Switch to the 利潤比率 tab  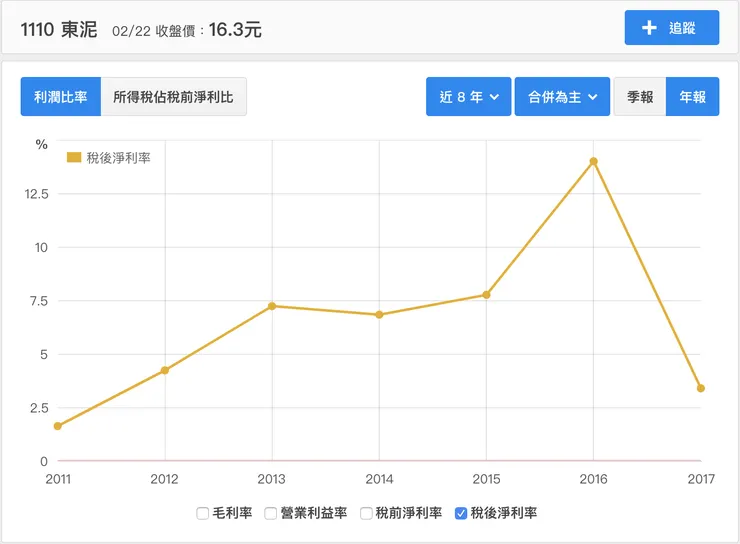pyautogui.click(x=61, y=97)
